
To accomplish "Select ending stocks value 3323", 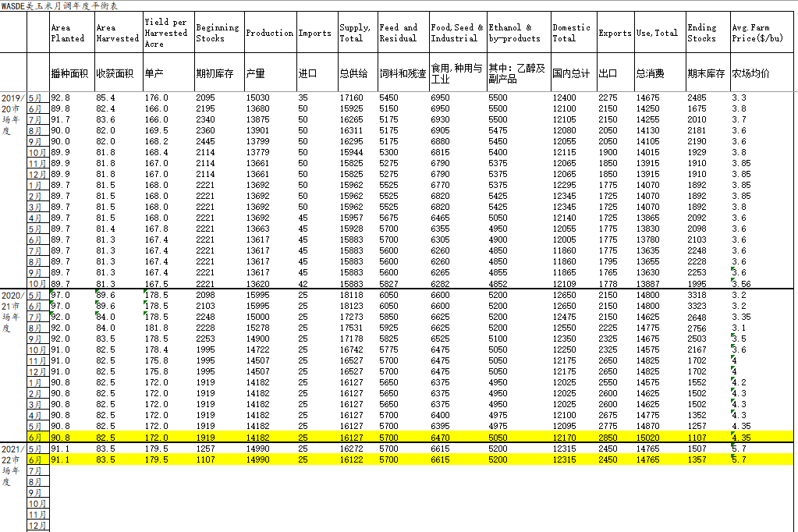I will tap(697, 306).
